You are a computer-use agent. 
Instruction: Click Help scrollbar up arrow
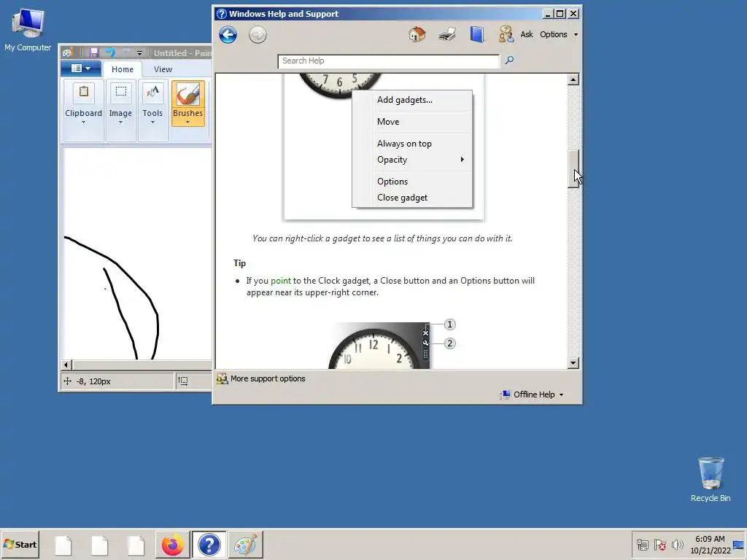click(573, 79)
